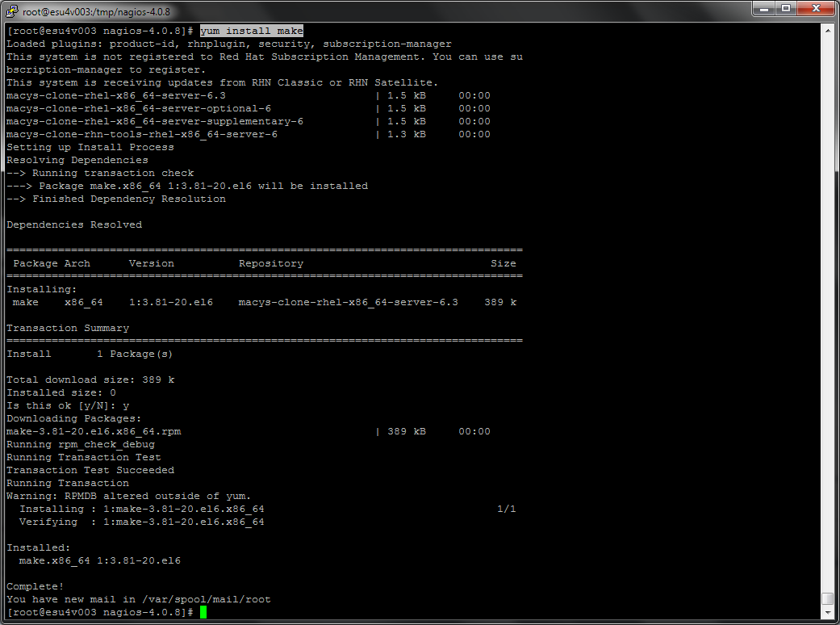The image size is (840, 625).
Task: Click the scrollbar thumb at the bottom
Action: [x=827, y=598]
